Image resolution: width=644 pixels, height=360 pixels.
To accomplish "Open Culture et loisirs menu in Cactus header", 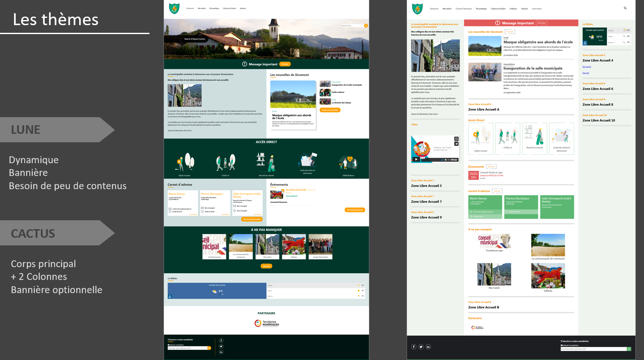I will coord(498,9).
